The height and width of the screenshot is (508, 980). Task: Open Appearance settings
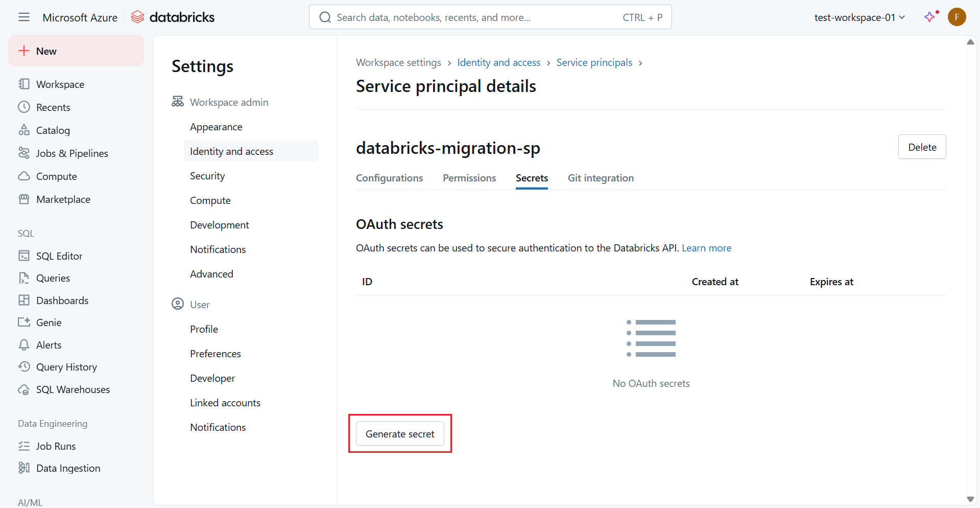coord(251,127)
